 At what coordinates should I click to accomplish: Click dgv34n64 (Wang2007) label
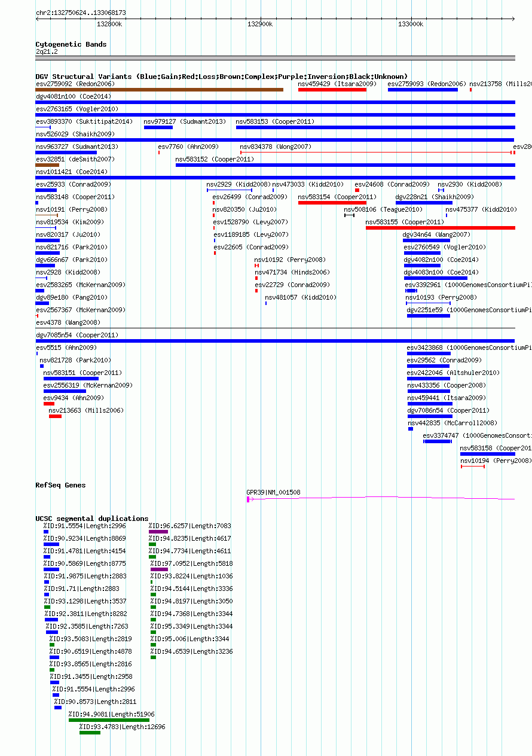click(436, 234)
